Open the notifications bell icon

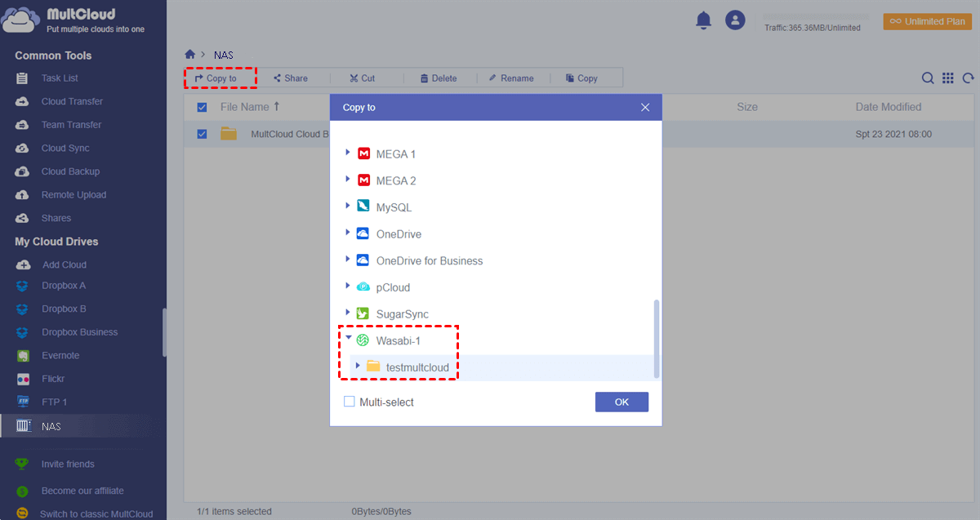point(703,20)
